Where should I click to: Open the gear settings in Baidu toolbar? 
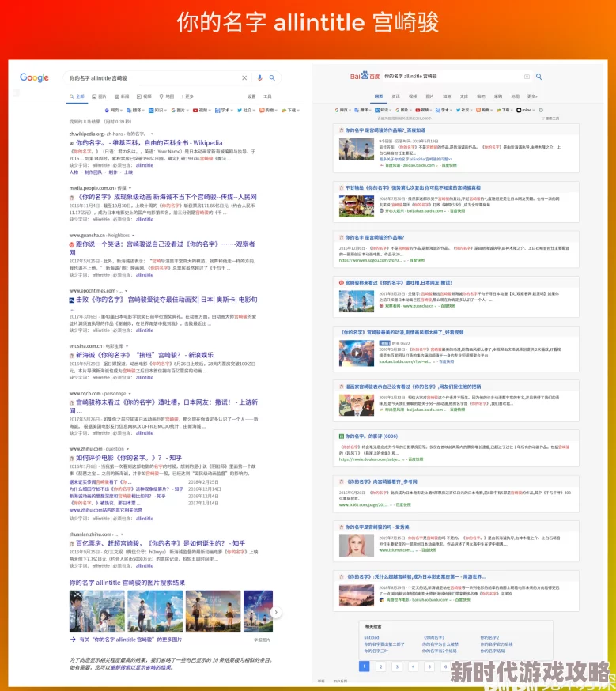point(541,110)
